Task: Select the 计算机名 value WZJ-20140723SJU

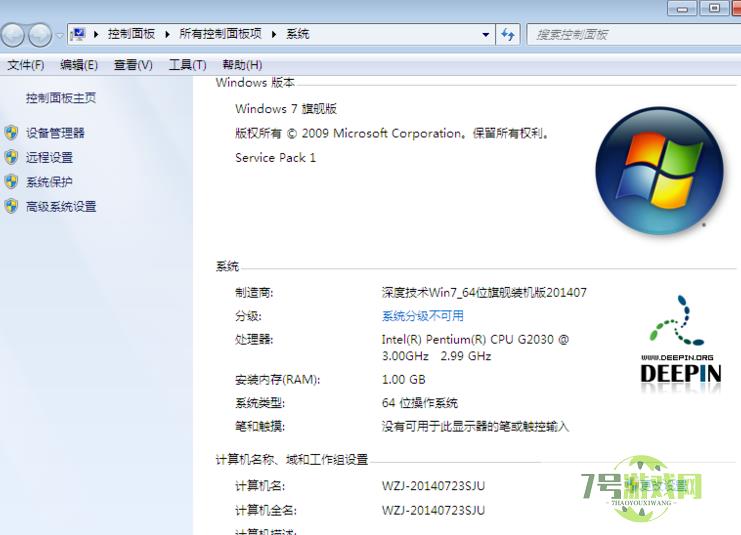Action: coord(433,486)
